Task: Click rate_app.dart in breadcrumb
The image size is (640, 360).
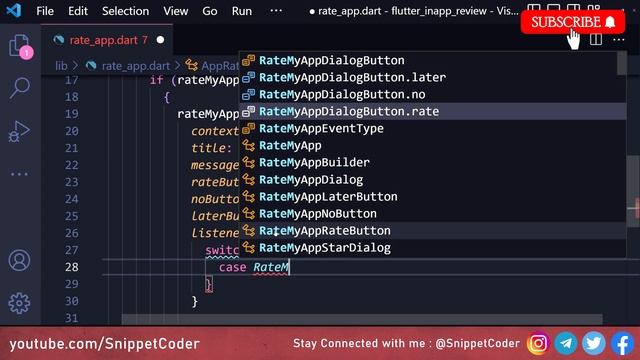Action: [x=135, y=66]
